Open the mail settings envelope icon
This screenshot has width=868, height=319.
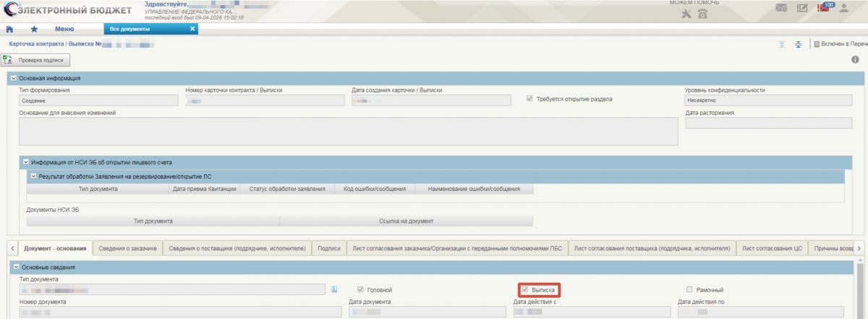(x=781, y=8)
